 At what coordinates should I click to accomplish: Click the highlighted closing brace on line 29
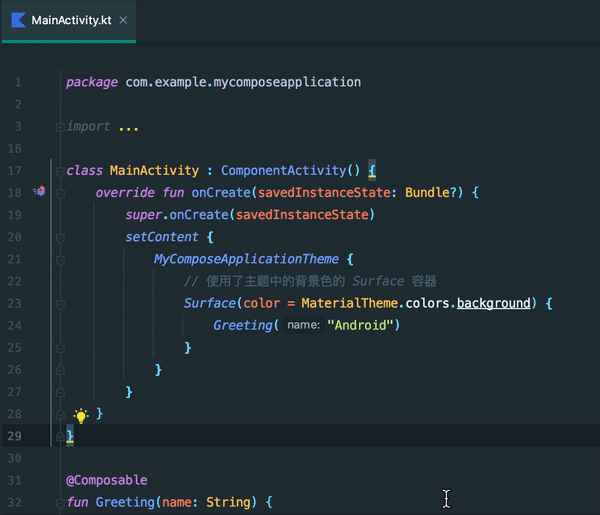70,436
